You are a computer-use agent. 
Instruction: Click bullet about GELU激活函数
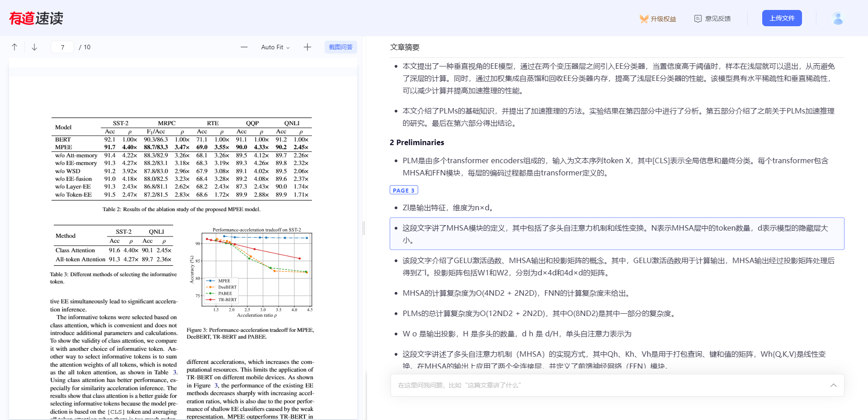[x=618, y=267]
